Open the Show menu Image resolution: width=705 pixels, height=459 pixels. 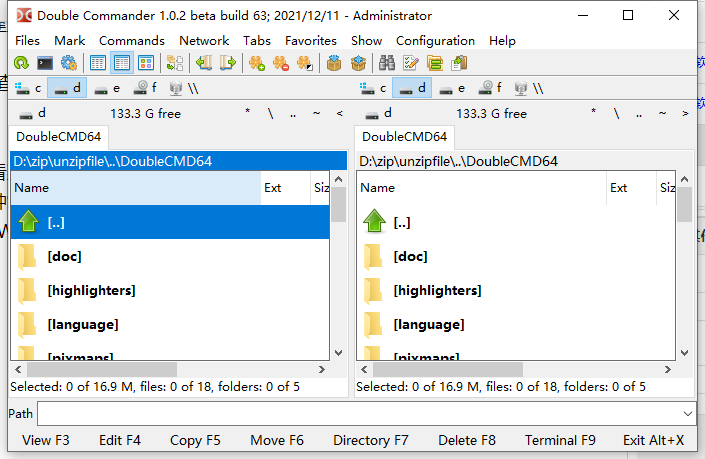[366, 41]
